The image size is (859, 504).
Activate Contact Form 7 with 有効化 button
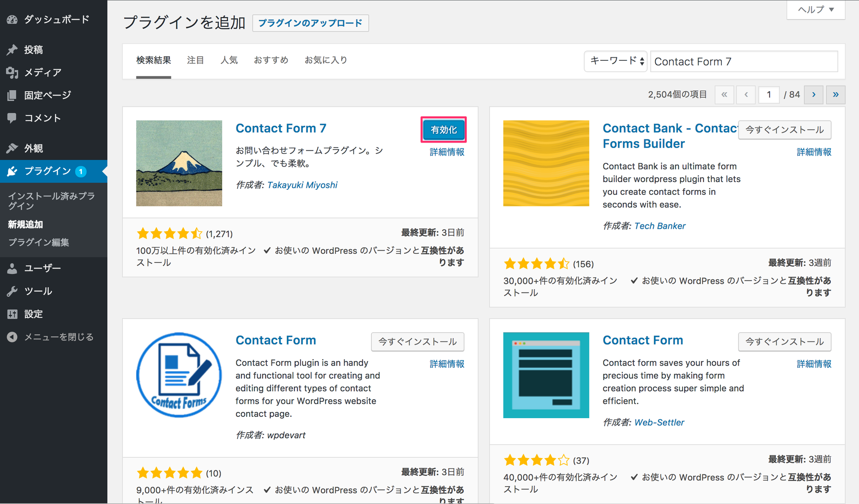pos(443,130)
